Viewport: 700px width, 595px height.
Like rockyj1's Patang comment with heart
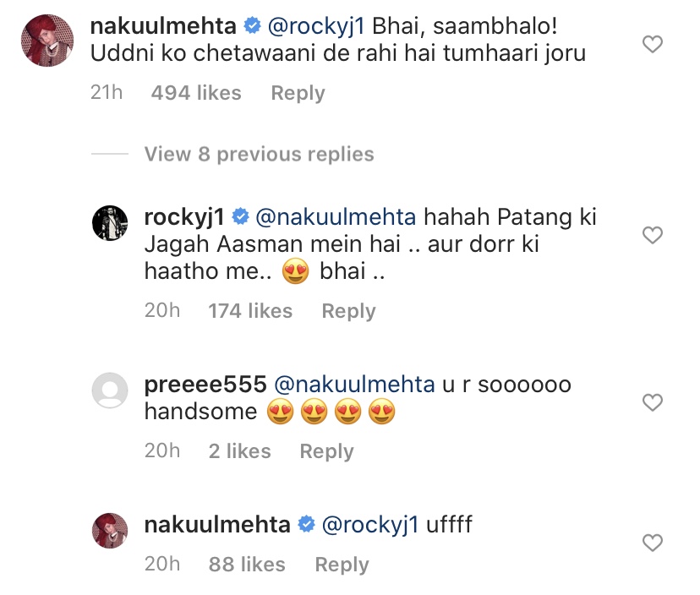point(652,235)
